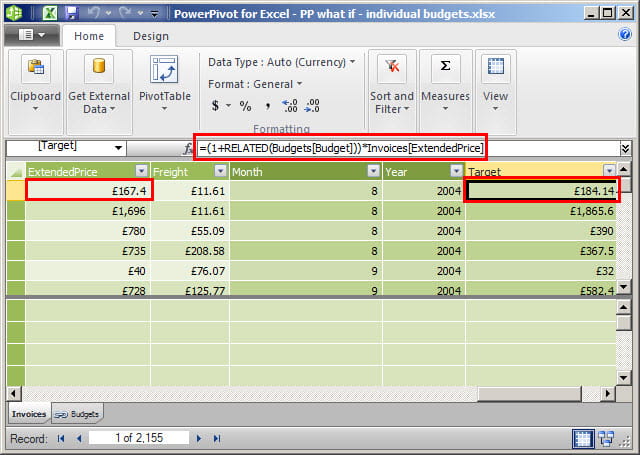
Task: Select the Target cell £367.5
Action: point(541,251)
